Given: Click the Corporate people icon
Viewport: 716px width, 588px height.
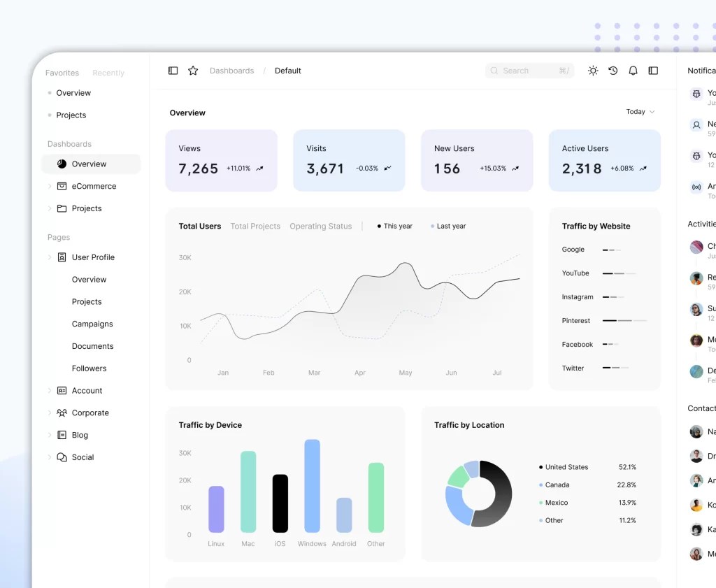Looking at the screenshot, I should point(62,413).
